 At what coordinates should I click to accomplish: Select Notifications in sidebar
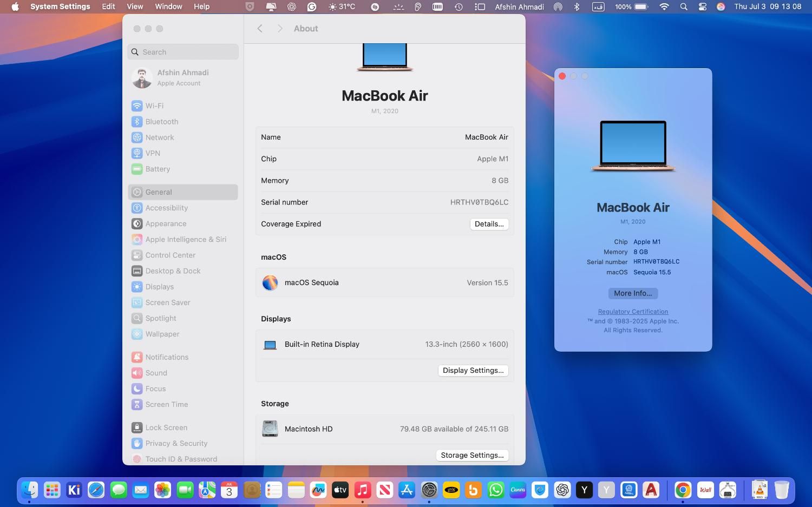tap(183, 357)
